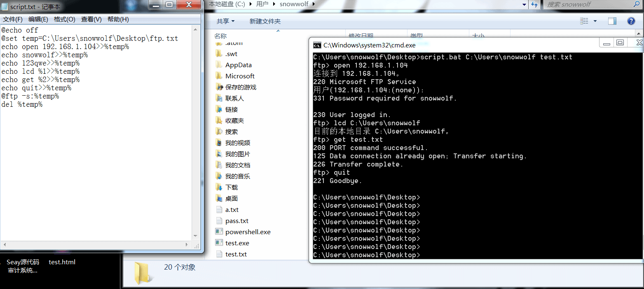Select the .swt folder icon
This screenshot has width=644, height=289.
tap(219, 54)
